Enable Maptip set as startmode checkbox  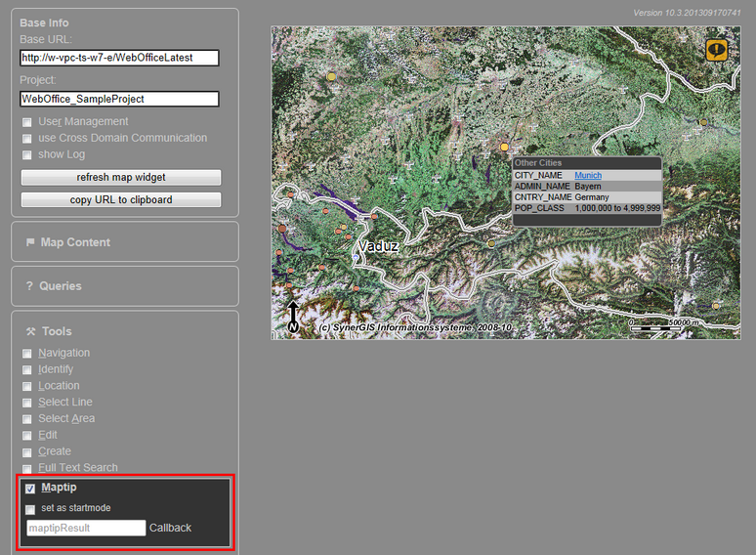[30, 510]
